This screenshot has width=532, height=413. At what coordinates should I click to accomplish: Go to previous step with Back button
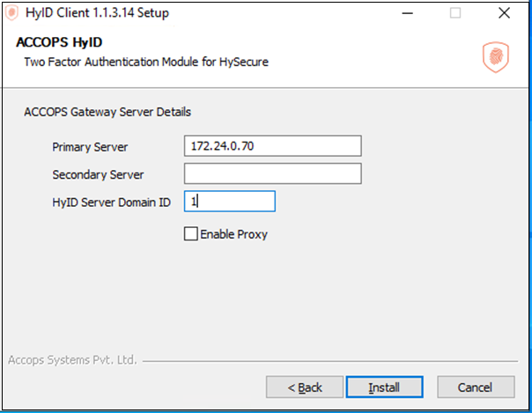pyautogui.click(x=305, y=387)
